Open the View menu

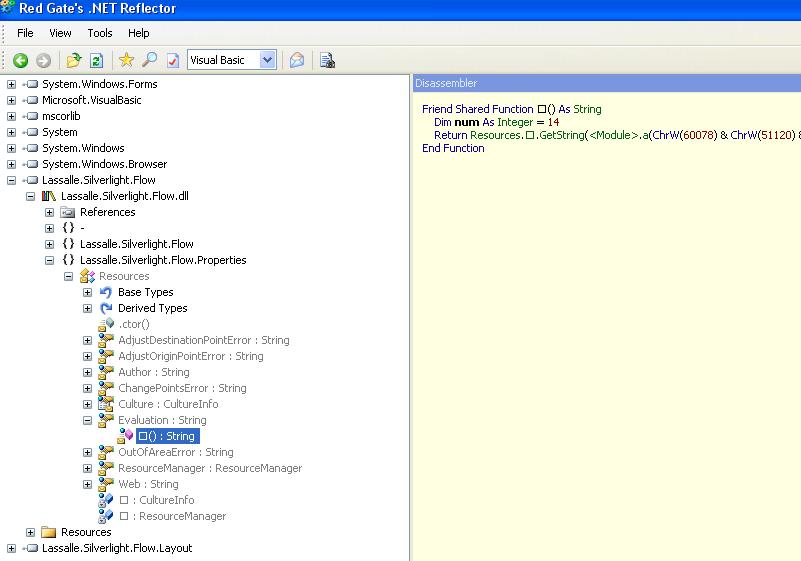coord(60,33)
